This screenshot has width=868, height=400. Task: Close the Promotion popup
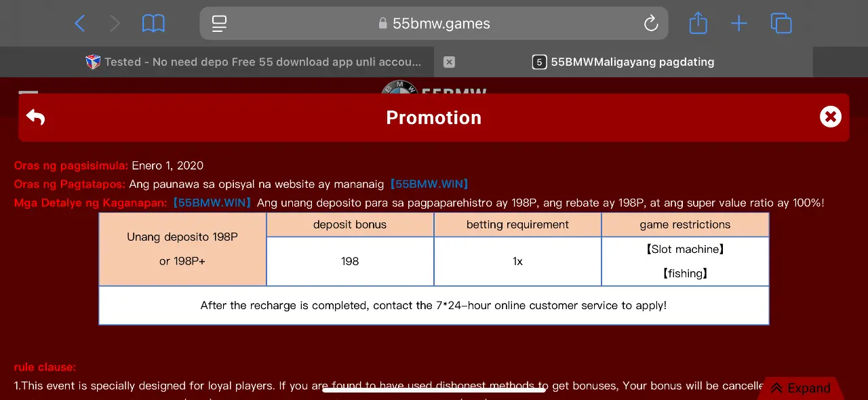(x=830, y=117)
